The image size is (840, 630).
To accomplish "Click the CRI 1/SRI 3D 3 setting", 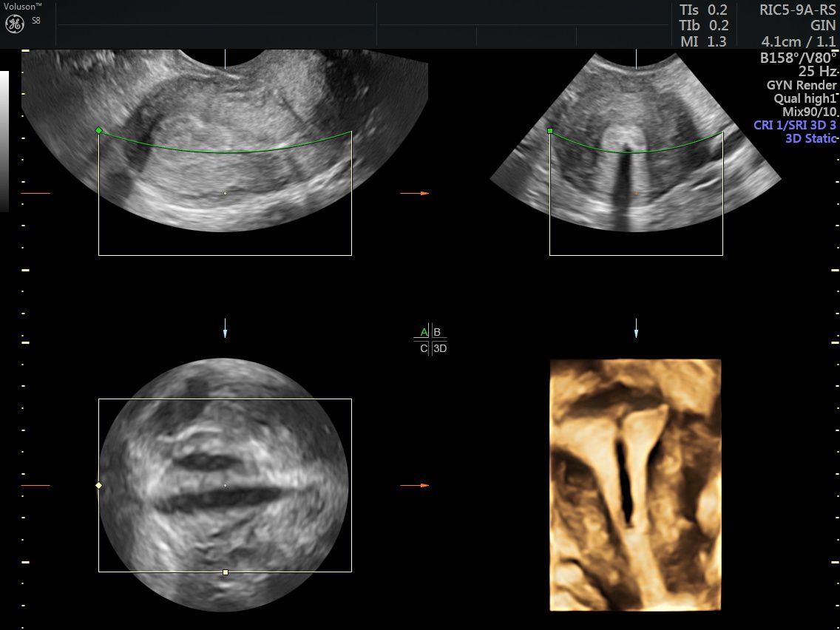I will point(795,125).
